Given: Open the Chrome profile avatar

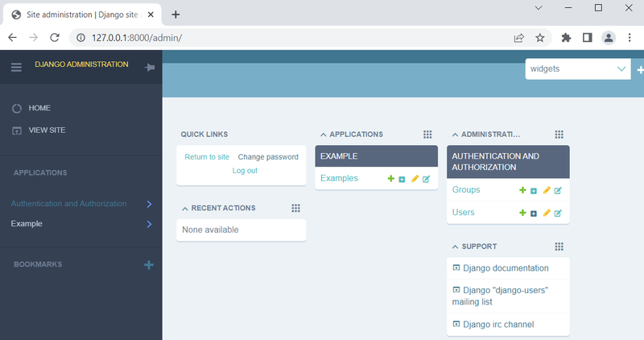Looking at the screenshot, I should [609, 38].
